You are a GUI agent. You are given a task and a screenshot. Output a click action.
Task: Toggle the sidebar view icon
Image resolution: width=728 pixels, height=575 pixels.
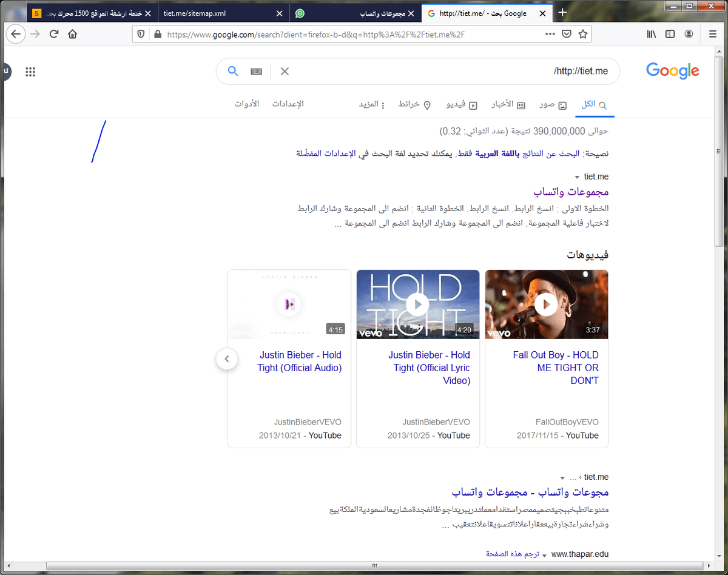pos(670,35)
